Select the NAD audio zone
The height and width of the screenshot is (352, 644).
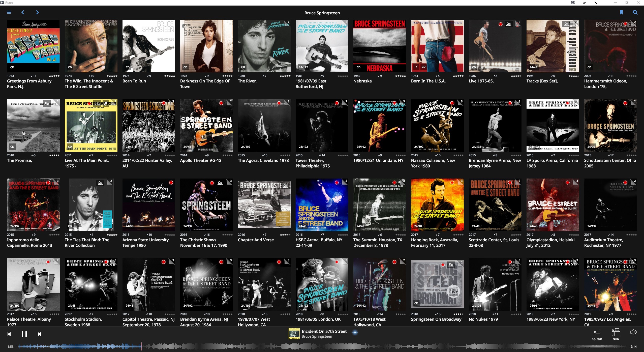(x=616, y=334)
